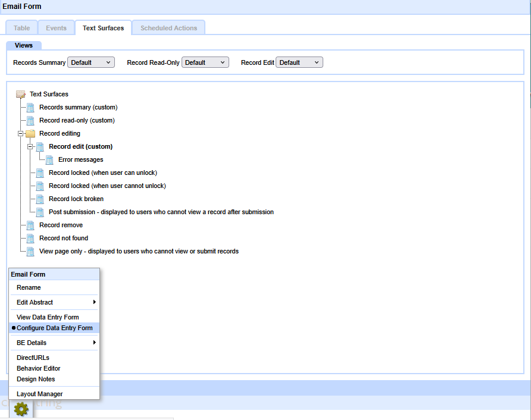Choose Rename from the context menu

[x=29, y=287]
